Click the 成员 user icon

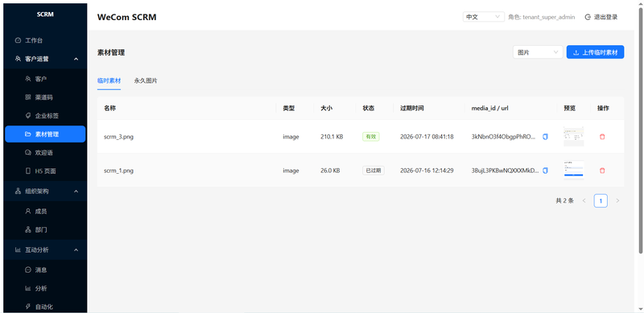[x=28, y=211]
